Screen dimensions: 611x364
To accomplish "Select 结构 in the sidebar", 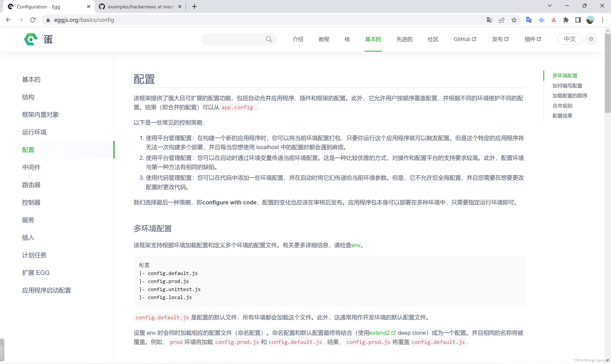I will point(28,97).
